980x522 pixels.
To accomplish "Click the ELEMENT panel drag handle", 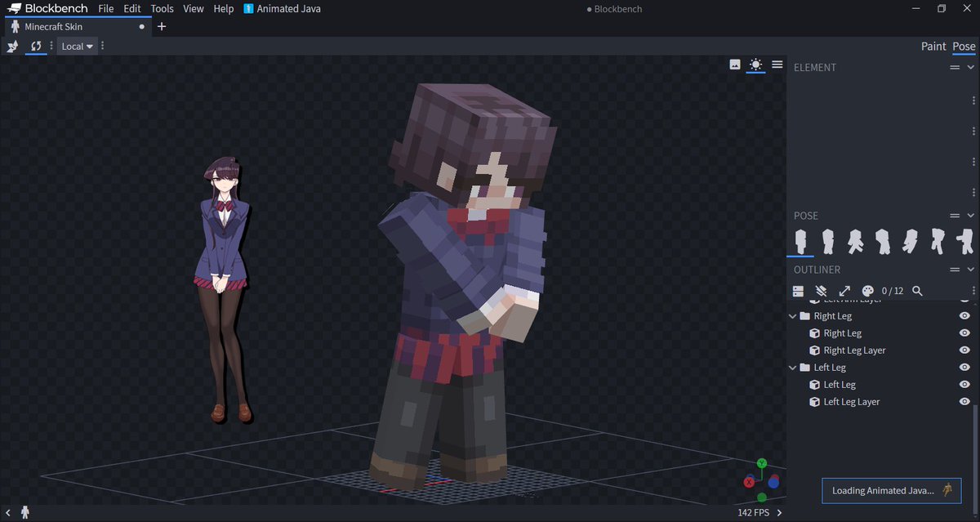I will click(x=955, y=68).
